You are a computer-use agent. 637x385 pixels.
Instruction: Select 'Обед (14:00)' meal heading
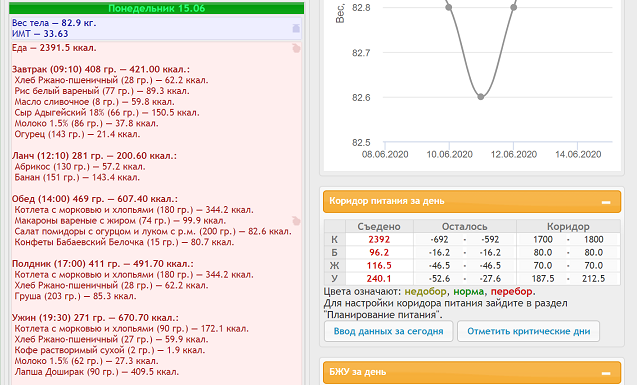coord(95,199)
